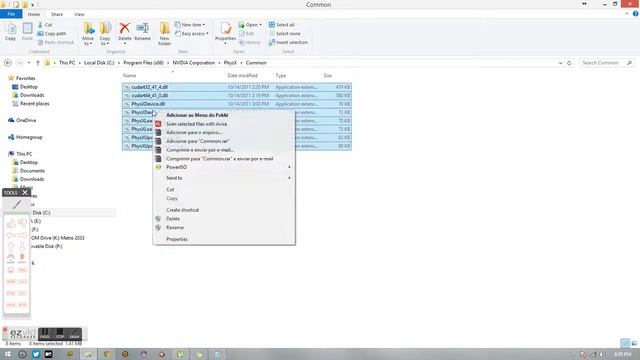The width and height of the screenshot is (640, 360).
Task: Click the History ribbon button
Action: click(x=250, y=42)
